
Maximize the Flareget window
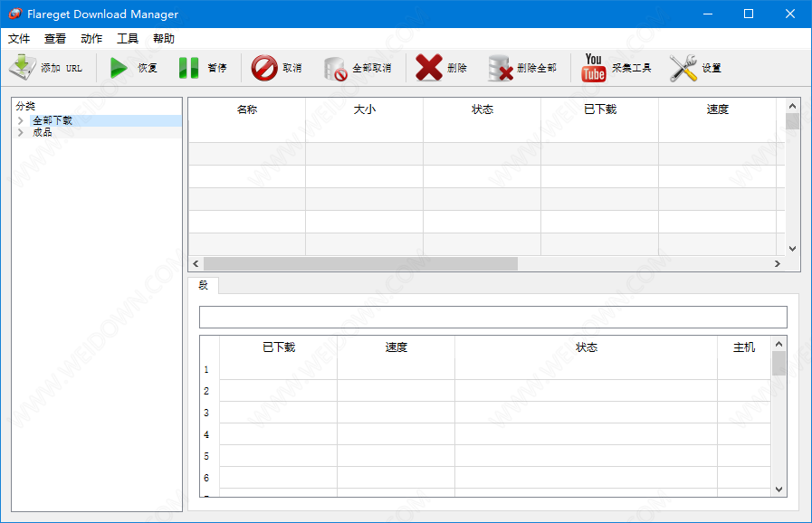tap(749, 14)
